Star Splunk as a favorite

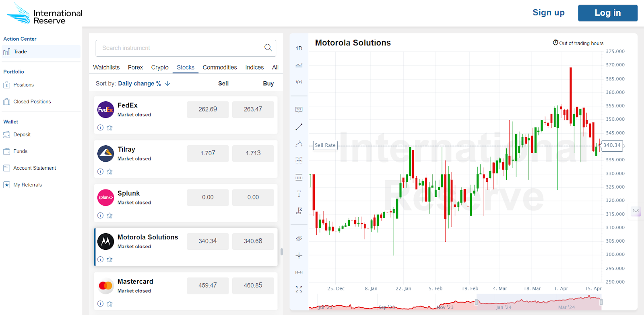(x=109, y=216)
